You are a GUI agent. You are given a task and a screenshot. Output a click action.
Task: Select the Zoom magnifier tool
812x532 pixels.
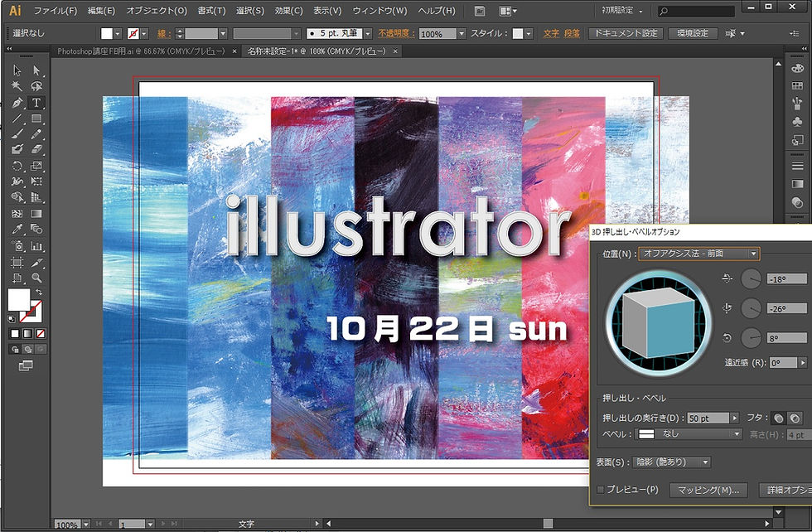(36, 278)
